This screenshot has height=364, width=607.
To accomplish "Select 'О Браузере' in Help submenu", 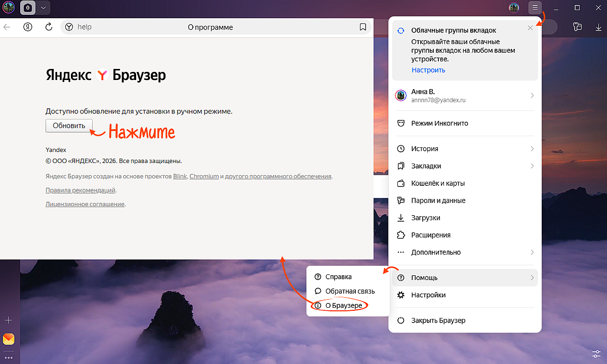I will coord(343,306).
